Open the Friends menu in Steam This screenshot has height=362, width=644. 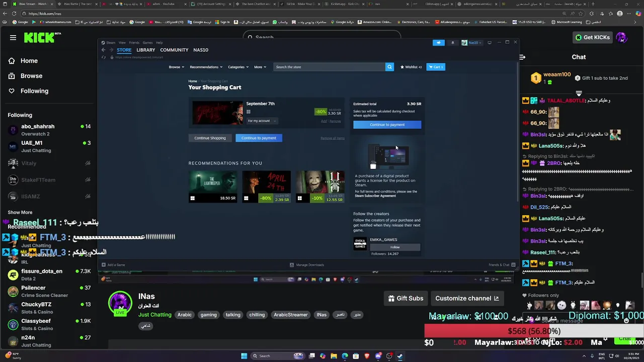[134, 43]
